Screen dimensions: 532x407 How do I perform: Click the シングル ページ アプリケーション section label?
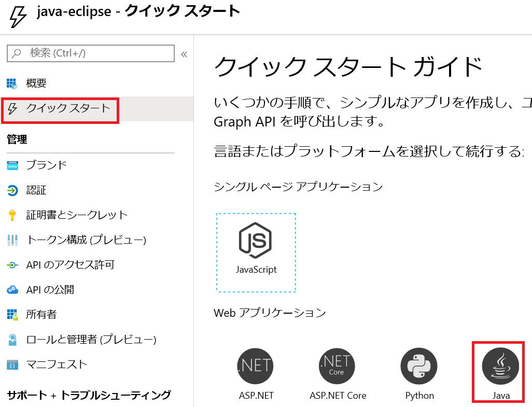coord(298,187)
